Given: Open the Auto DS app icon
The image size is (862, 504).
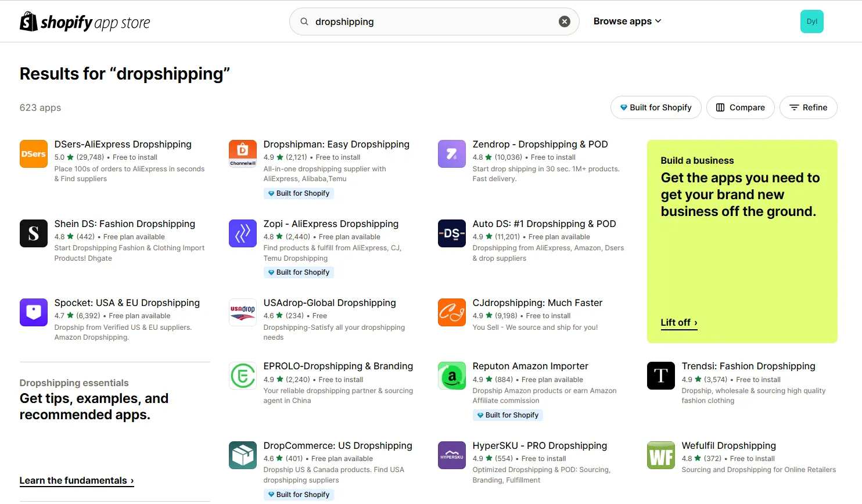Looking at the screenshot, I should point(452,233).
